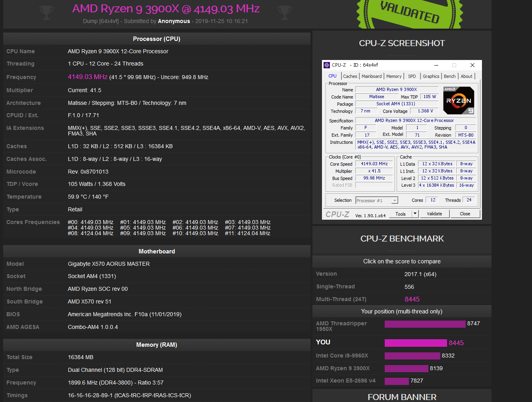This screenshot has height=402, width=532.
Task: Click the core #08 4124.04 MHz entry
Action: coord(91,233)
